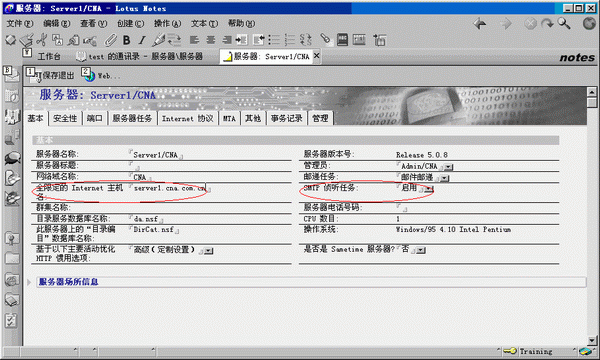Screen dimensions: 600x360
Task: Open the to-do checklist bookmark in sidebar
Action: tap(11, 321)
